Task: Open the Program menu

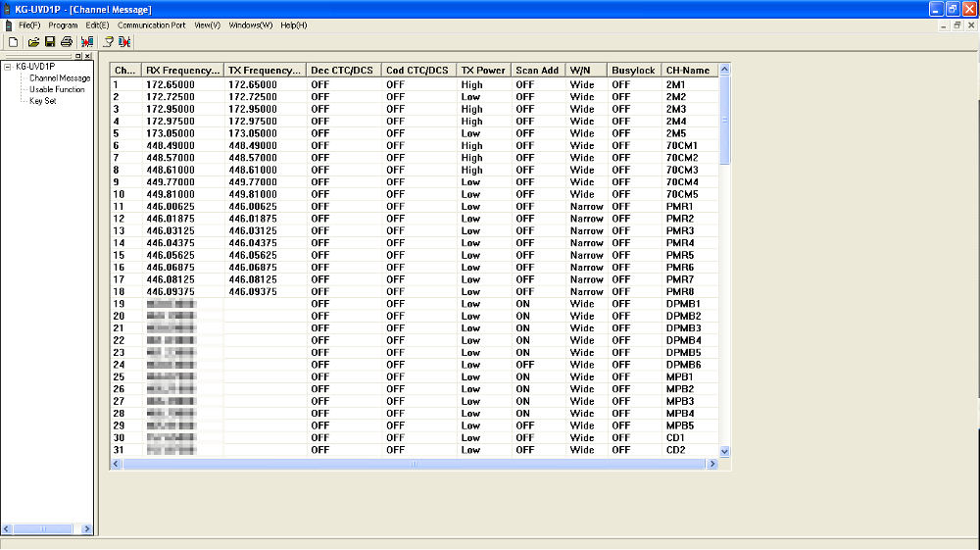Action: click(x=63, y=25)
